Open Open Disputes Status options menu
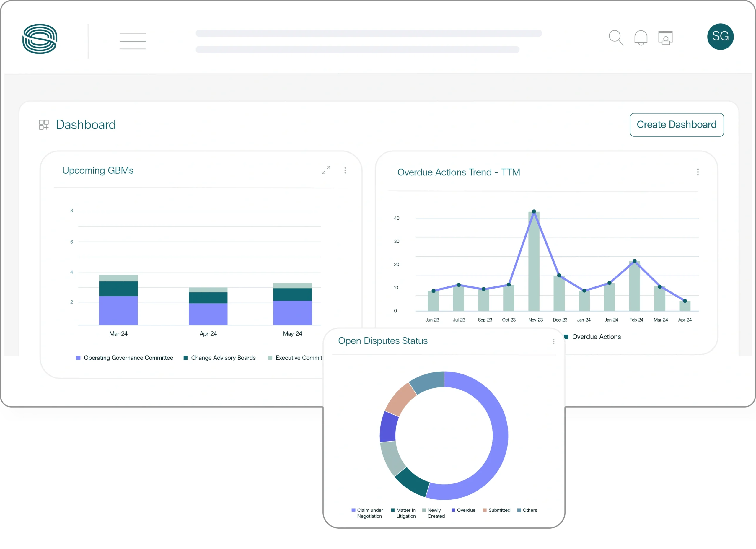This screenshot has width=756, height=549. [554, 342]
